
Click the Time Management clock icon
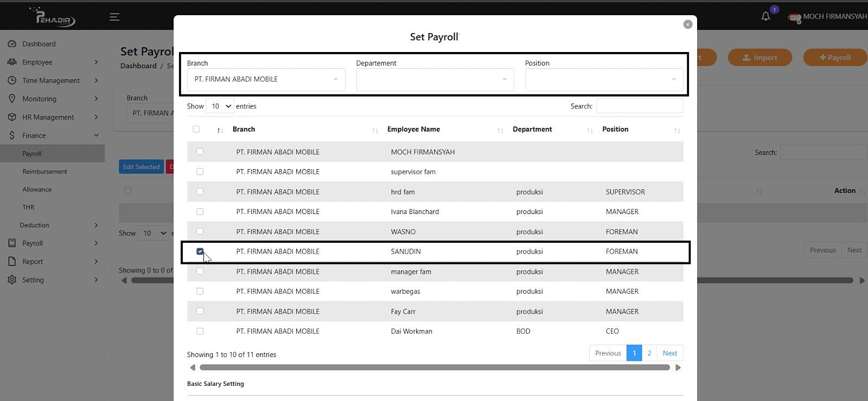tap(12, 80)
